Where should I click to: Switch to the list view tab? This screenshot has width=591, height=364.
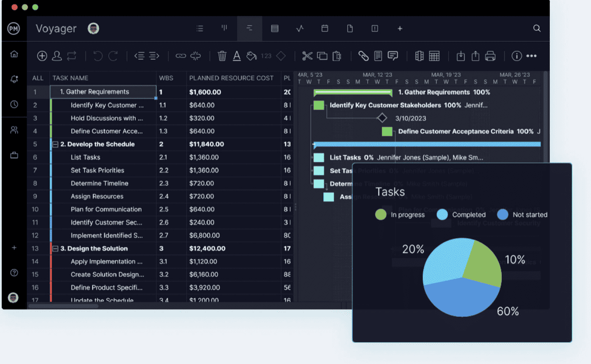click(200, 29)
